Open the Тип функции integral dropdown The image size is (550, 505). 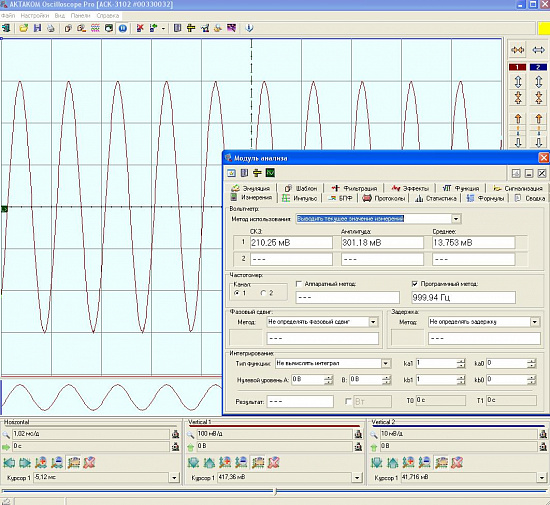pos(385,363)
